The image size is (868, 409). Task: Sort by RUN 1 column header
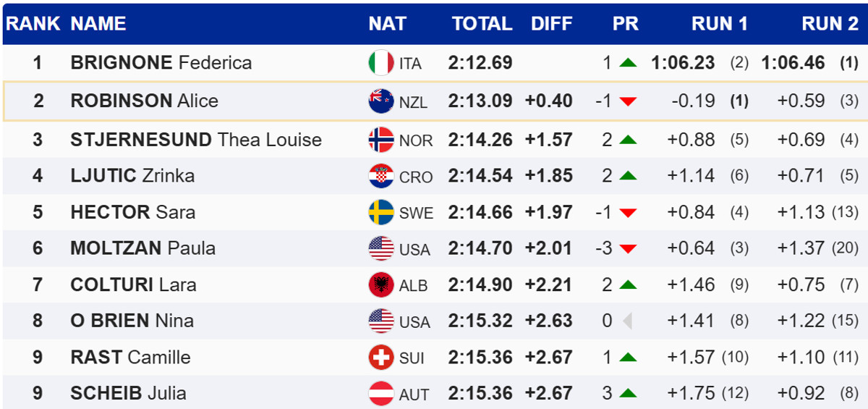(x=719, y=24)
